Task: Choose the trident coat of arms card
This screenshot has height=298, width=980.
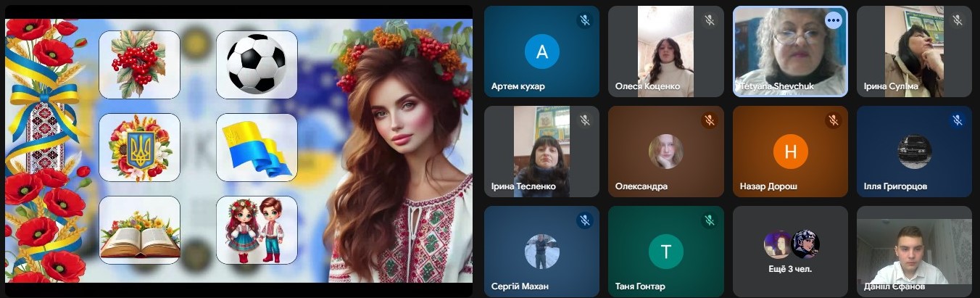Action: pyautogui.click(x=139, y=147)
